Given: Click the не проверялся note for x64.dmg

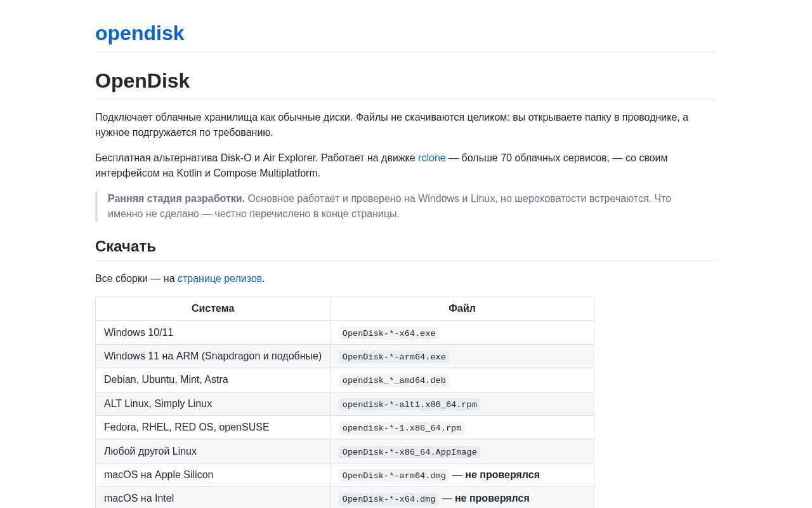Looking at the screenshot, I should click(492, 498).
